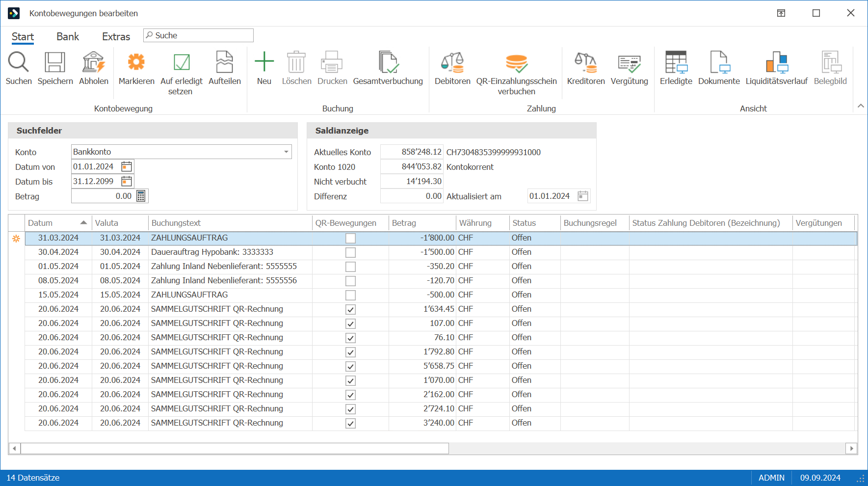Collapse the ribbon with chevron arrow

point(861,106)
